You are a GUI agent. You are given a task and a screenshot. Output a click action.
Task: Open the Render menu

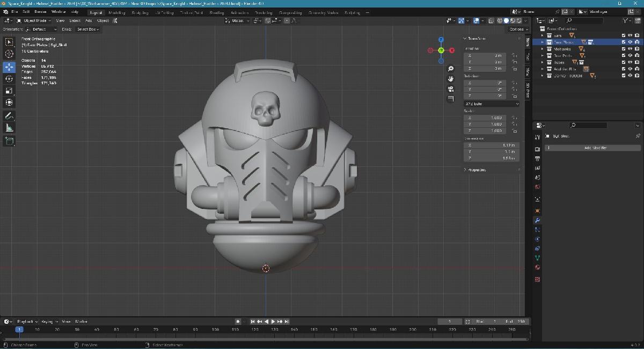tap(40, 12)
